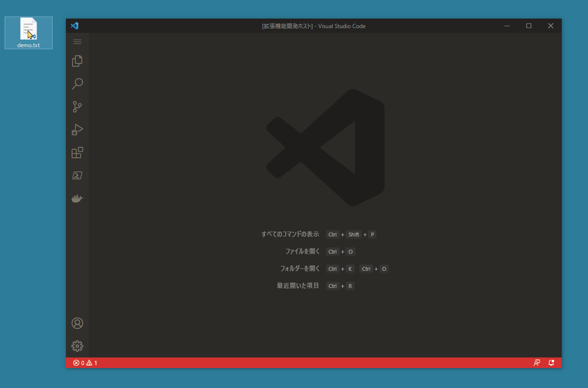Open the Run and Debug view

pyautogui.click(x=77, y=130)
